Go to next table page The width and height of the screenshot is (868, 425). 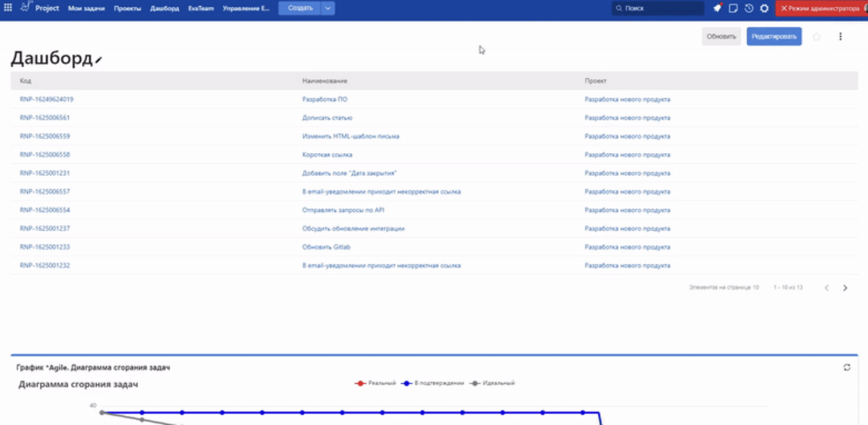[845, 288]
